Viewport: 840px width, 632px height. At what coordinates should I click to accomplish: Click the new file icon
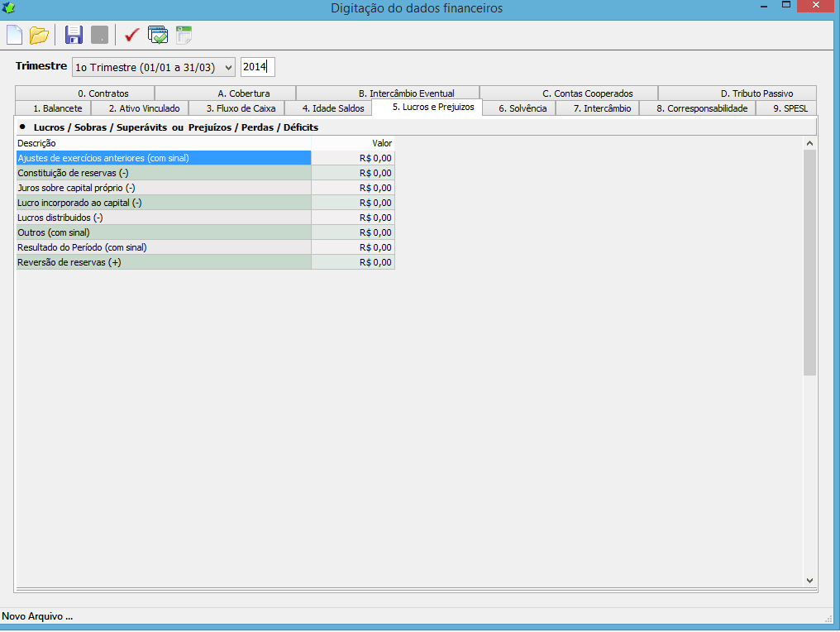(x=15, y=35)
